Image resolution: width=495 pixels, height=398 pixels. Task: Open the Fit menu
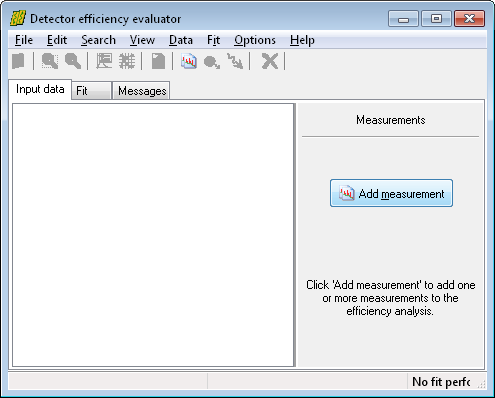tap(213, 40)
